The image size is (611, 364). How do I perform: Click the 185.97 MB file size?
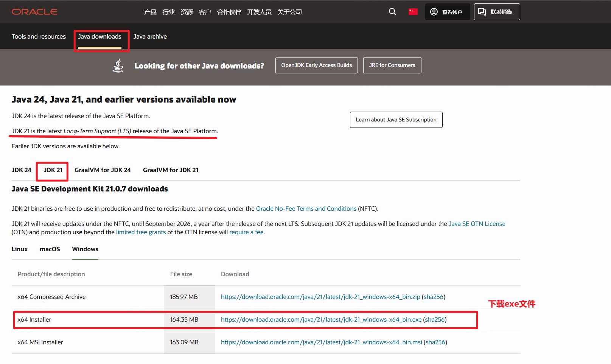point(184,297)
